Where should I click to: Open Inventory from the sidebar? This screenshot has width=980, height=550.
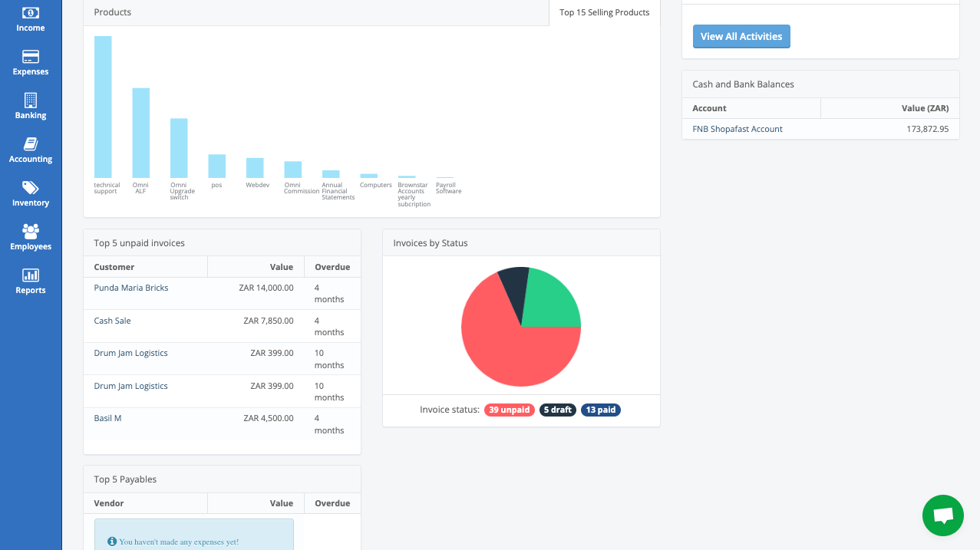tap(30, 193)
